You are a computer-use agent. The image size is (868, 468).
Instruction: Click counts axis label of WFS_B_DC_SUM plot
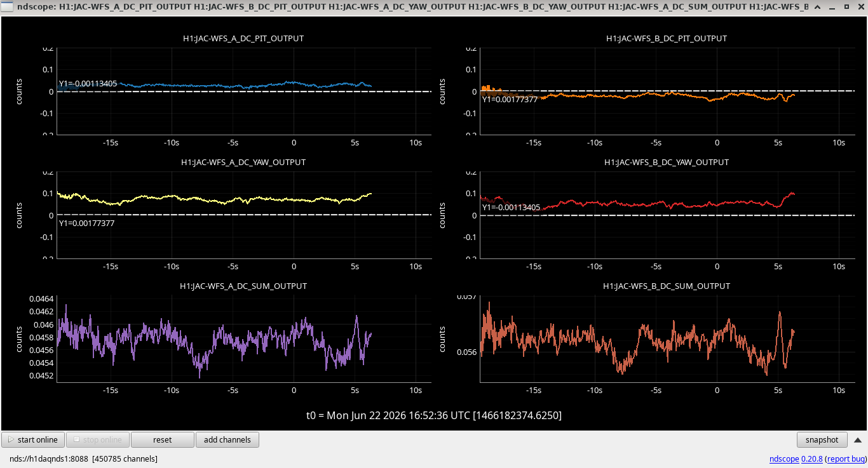point(442,338)
